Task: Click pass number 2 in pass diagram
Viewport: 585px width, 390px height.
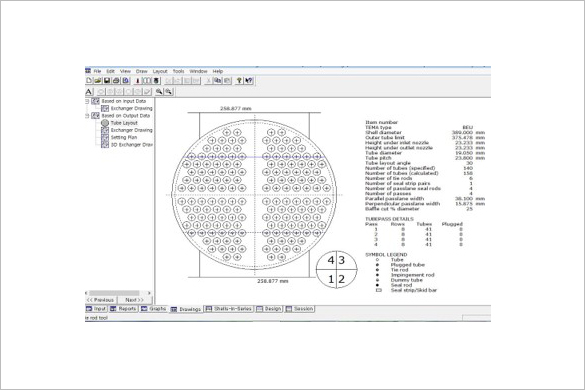Action: click(x=342, y=279)
